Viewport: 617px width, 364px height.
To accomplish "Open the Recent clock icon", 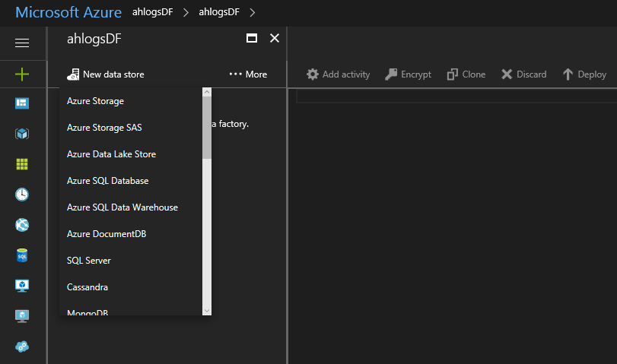I will coord(22,195).
